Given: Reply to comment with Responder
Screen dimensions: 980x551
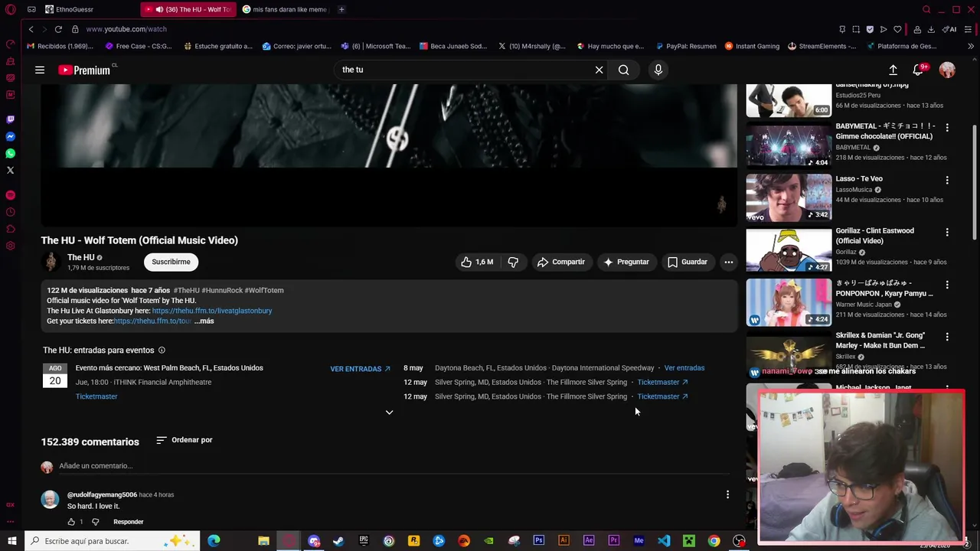Looking at the screenshot, I should click(x=129, y=522).
